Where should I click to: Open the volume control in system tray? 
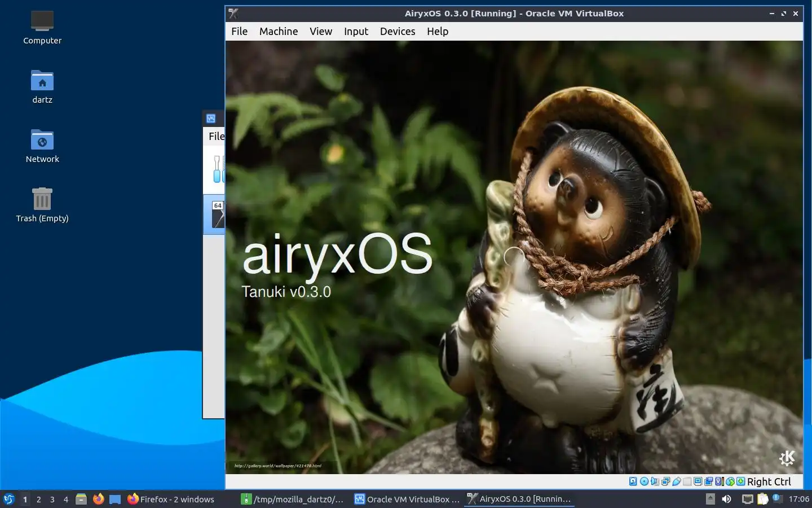726,499
